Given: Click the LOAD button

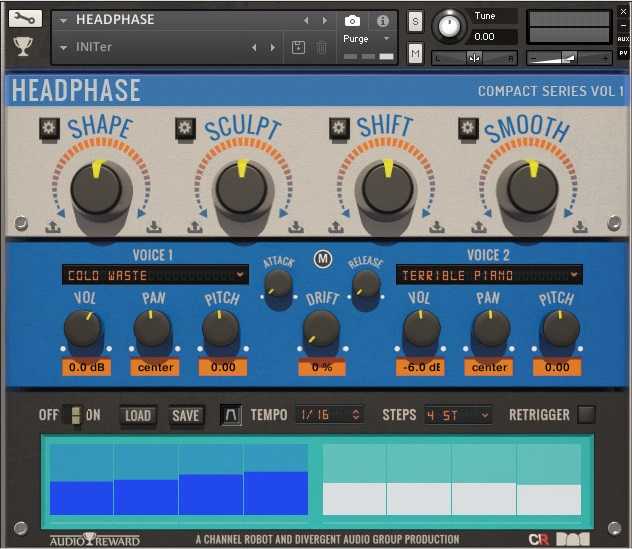Looking at the screenshot, I should (137, 415).
